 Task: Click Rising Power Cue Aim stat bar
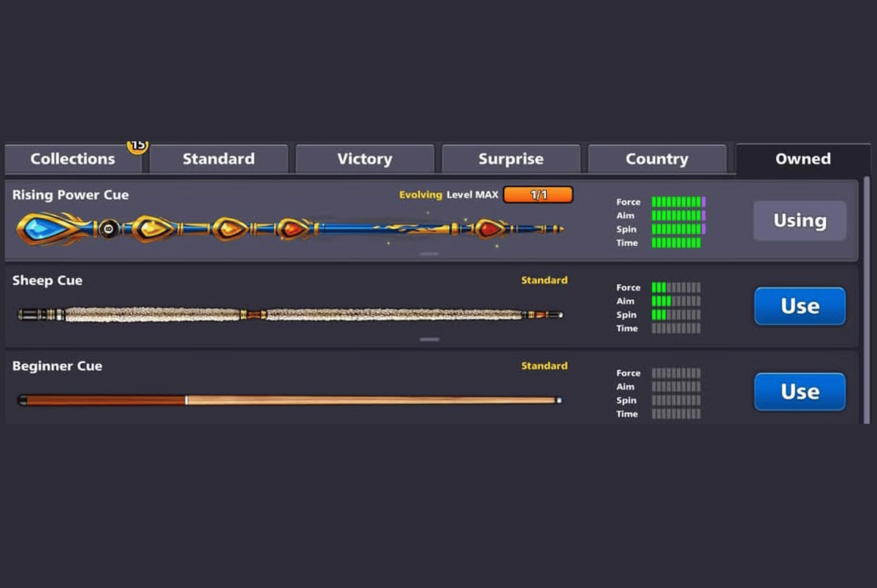pos(679,215)
